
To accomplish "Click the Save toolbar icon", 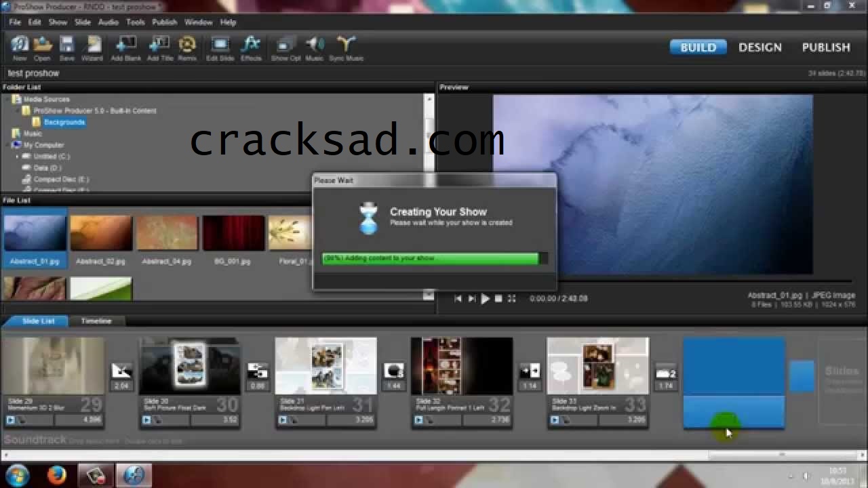I will pyautogui.click(x=66, y=47).
